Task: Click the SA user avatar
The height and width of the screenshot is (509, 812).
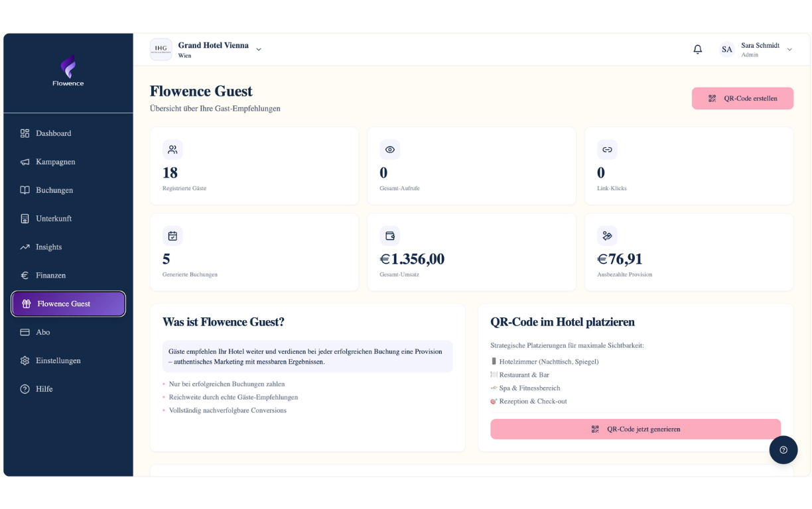Action: (727, 49)
